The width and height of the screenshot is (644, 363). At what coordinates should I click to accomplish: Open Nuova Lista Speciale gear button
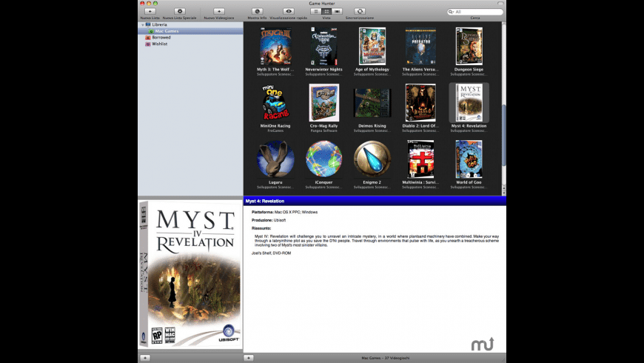[x=179, y=12]
